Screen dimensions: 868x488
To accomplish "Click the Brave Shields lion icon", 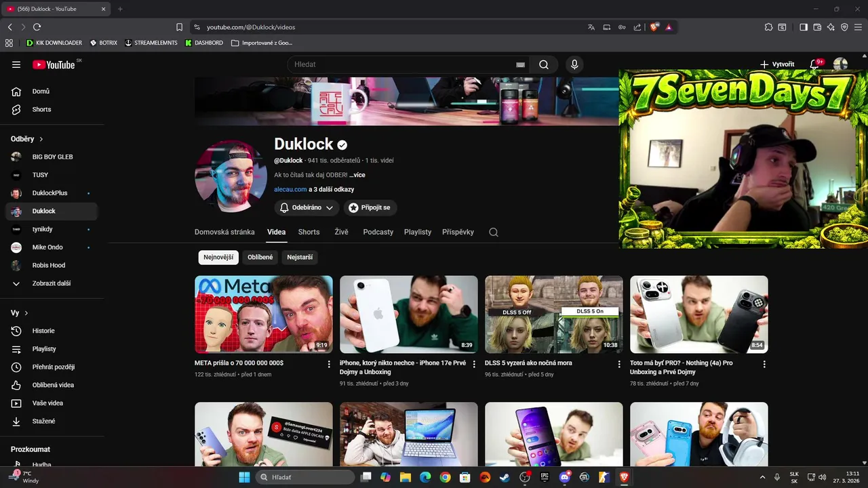I will click(654, 27).
